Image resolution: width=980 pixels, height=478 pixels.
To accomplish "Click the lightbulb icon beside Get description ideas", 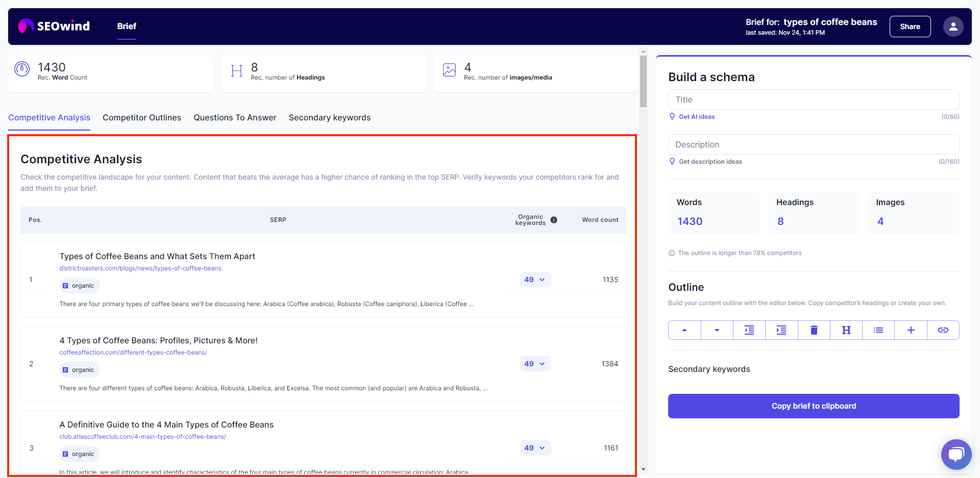I will tap(672, 161).
